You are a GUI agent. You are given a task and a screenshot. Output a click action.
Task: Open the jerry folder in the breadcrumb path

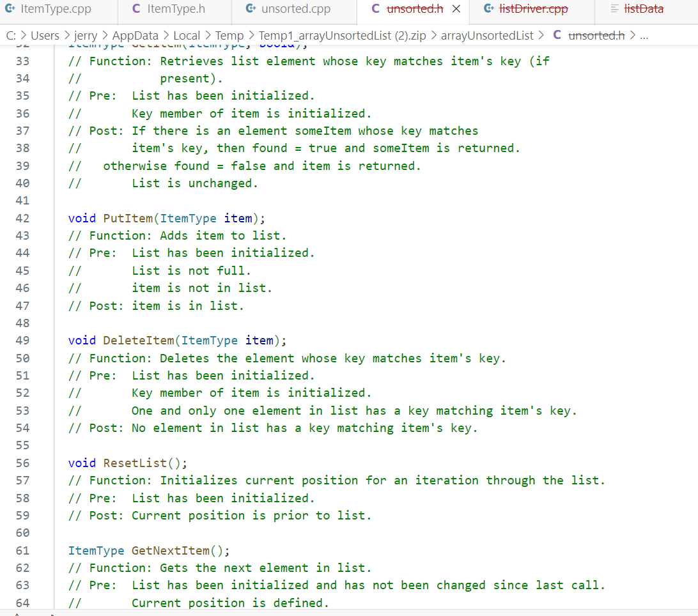tap(86, 35)
